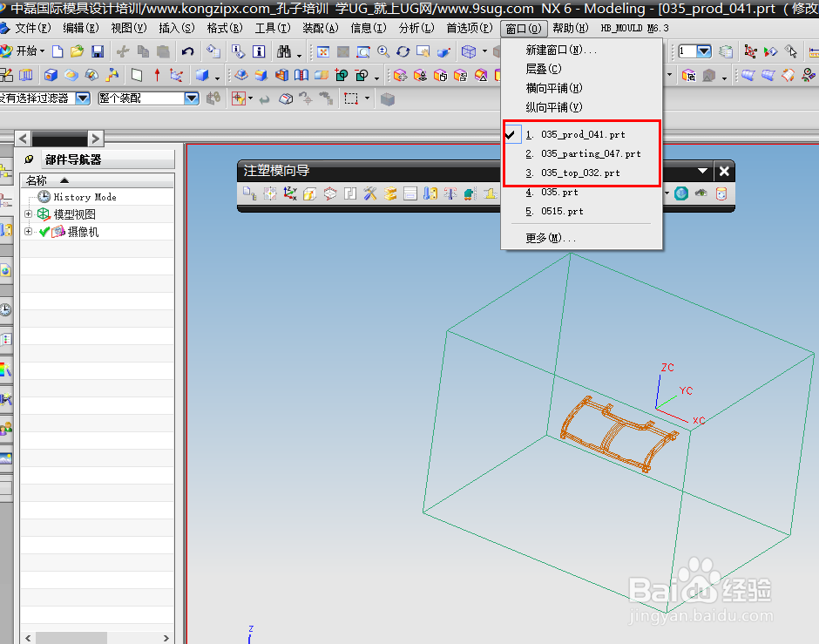This screenshot has width=819, height=644.
Task: Expand the 模型视图 tree node
Action: (x=28, y=214)
